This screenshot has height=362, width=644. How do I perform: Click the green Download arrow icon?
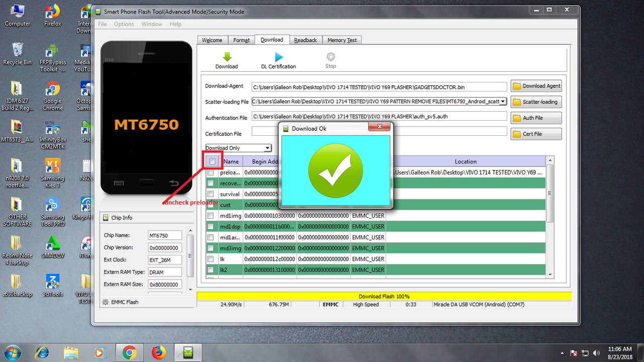[x=227, y=57]
